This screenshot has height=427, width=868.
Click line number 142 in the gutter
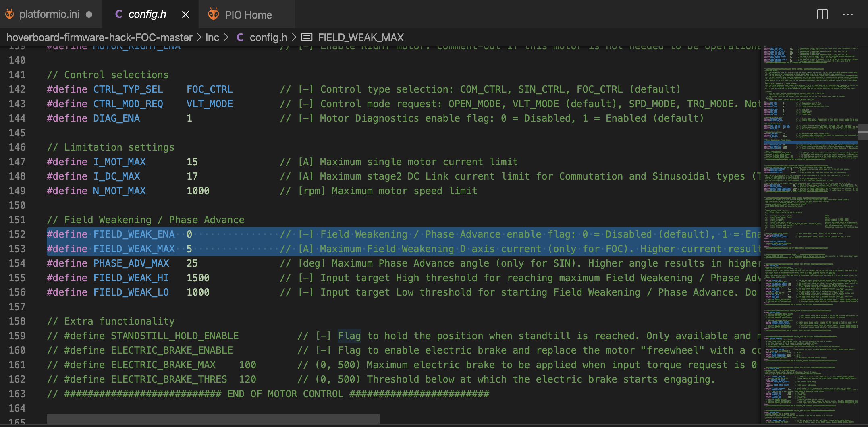pos(17,89)
